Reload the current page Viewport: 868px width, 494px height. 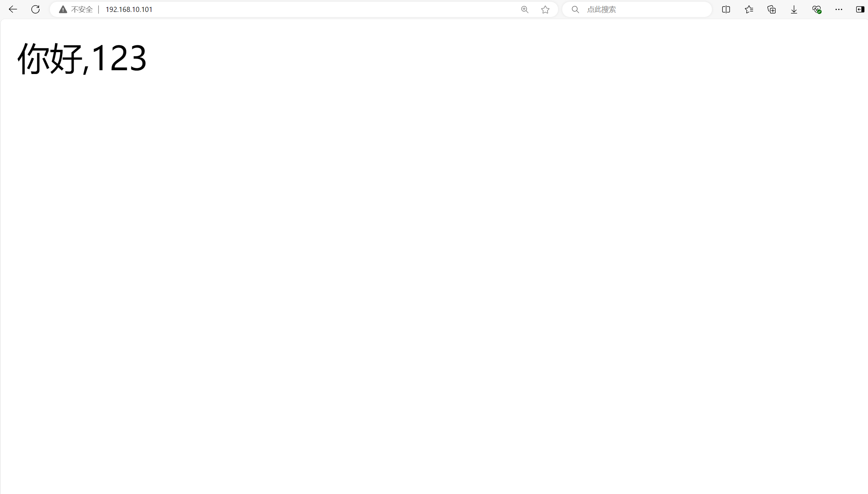(x=35, y=10)
